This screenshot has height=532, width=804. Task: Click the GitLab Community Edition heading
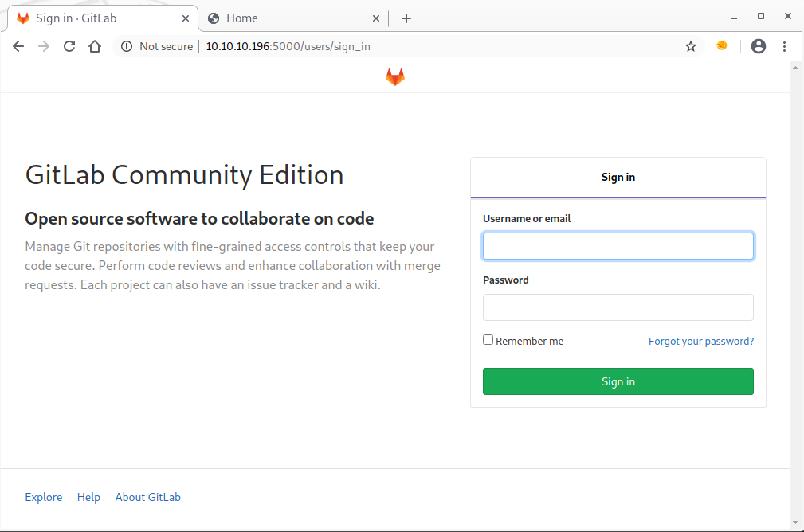[184, 175]
